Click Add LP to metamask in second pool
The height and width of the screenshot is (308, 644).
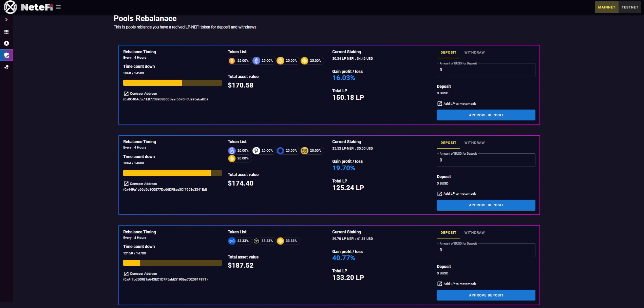coord(459,194)
